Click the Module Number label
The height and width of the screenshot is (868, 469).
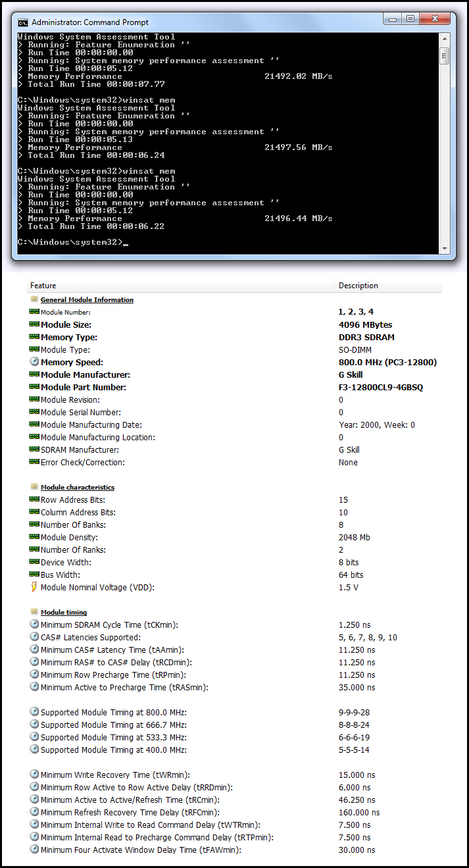coord(66,313)
